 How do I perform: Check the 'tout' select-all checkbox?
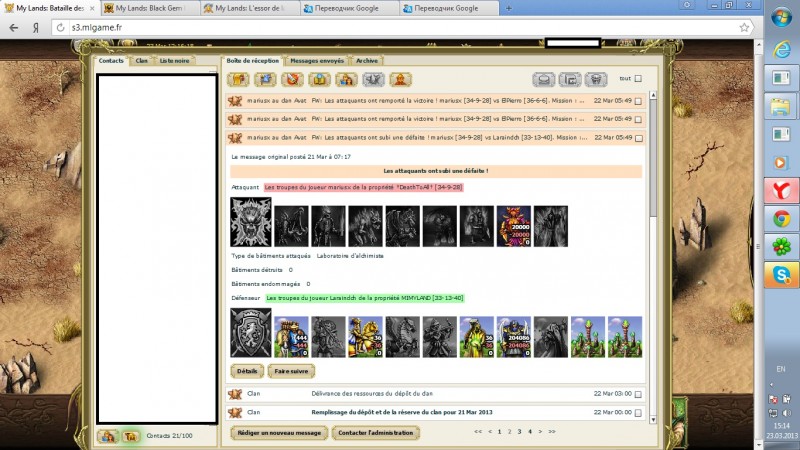639,79
